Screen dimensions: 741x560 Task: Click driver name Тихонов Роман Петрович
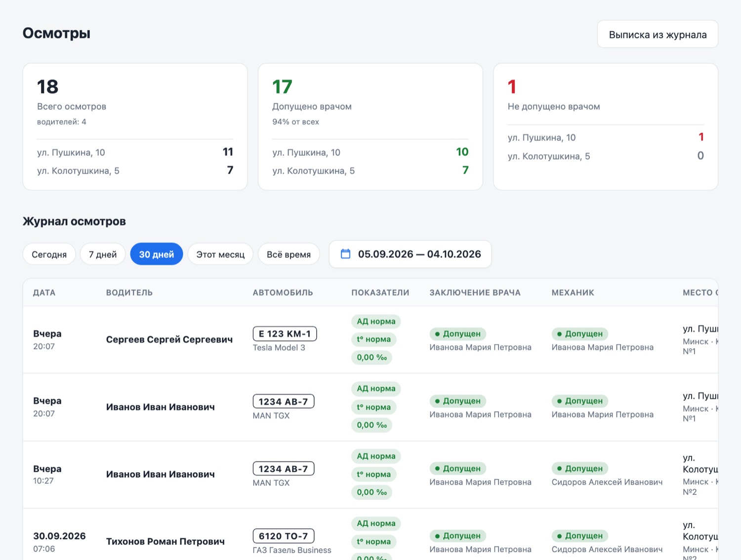pyautogui.click(x=165, y=541)
